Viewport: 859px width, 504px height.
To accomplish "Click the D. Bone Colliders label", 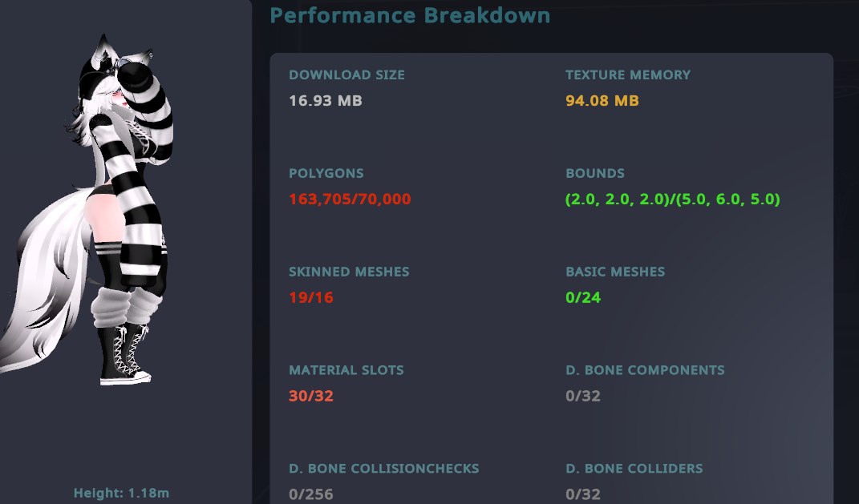I will coord(634,469).
